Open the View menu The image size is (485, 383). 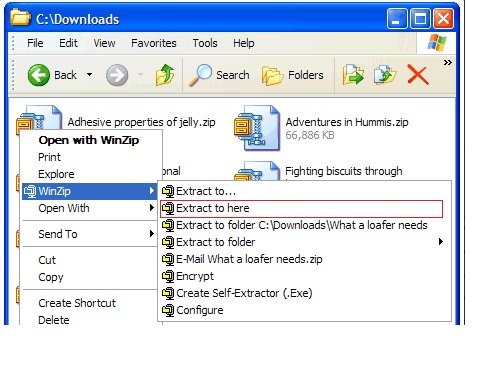(104, 43)
